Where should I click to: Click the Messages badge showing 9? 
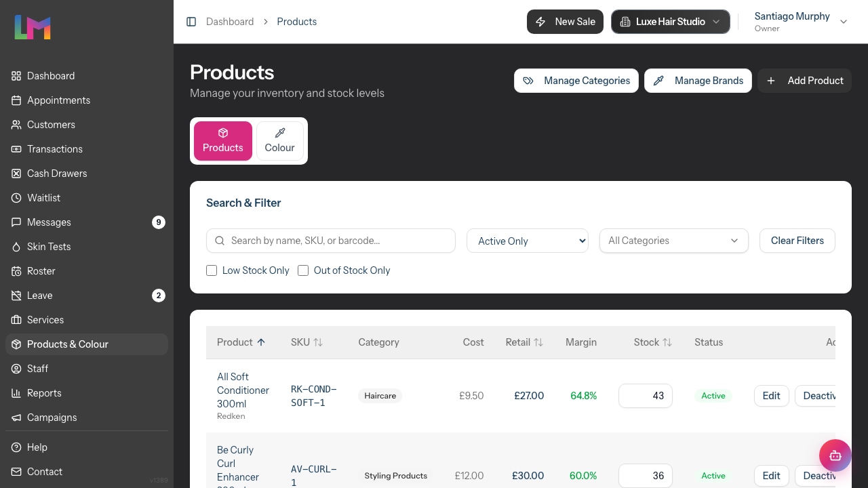[159, 222]
